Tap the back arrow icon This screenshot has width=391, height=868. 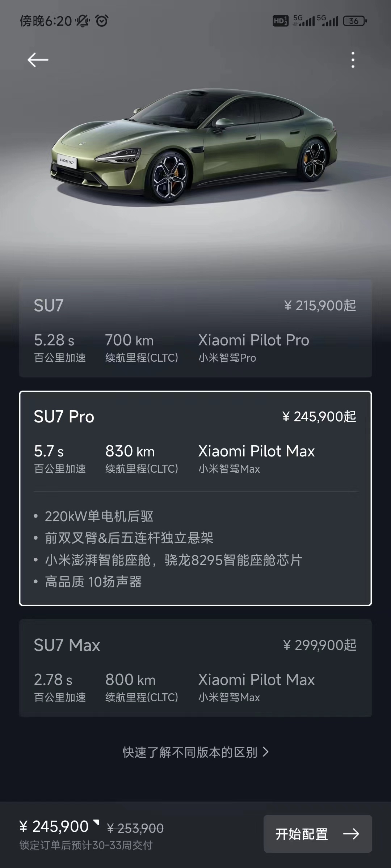tap(38, 60)
